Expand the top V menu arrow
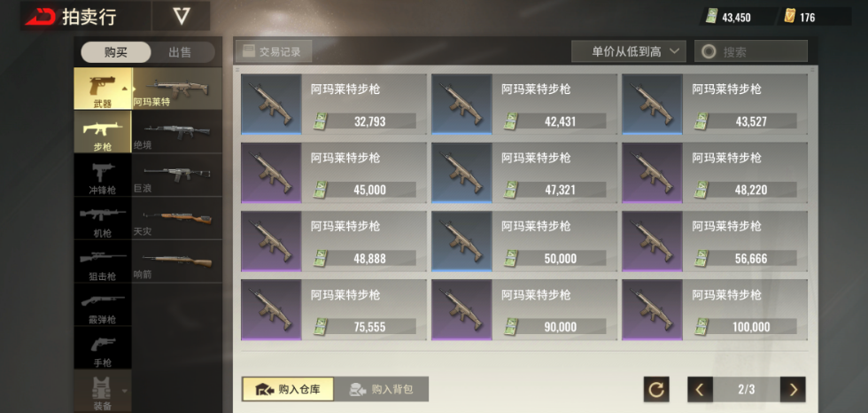This screenshot has width=868, height=413. tap(181, 16)
